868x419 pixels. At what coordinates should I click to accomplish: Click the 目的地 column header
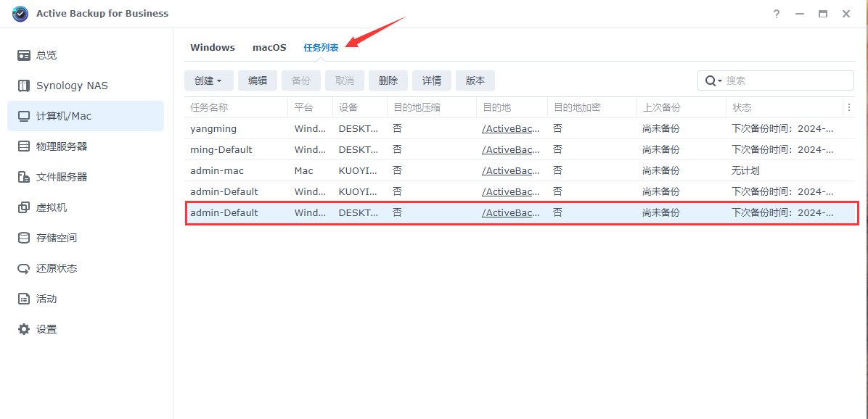(512, 107)
